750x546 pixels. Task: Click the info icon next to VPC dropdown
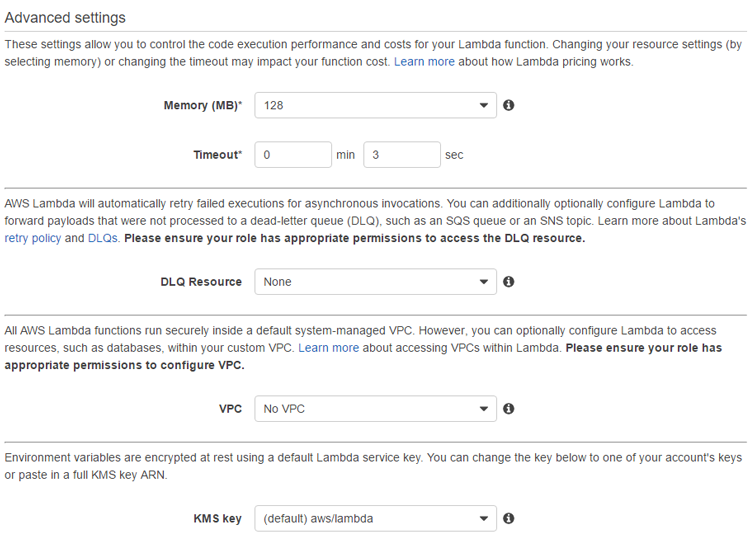[509, 409]
